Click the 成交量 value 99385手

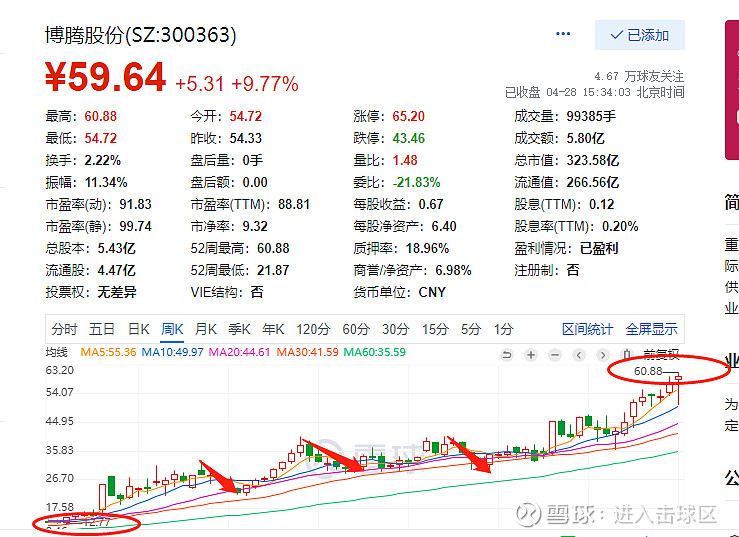(591, 116)
